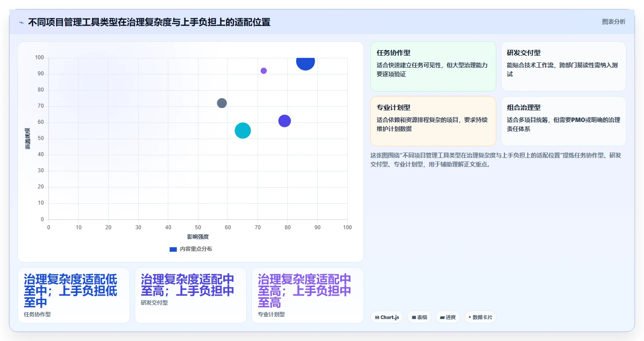Click the 影响强度 x-axis title
This screenshot has height=341, width=644.
198,236
